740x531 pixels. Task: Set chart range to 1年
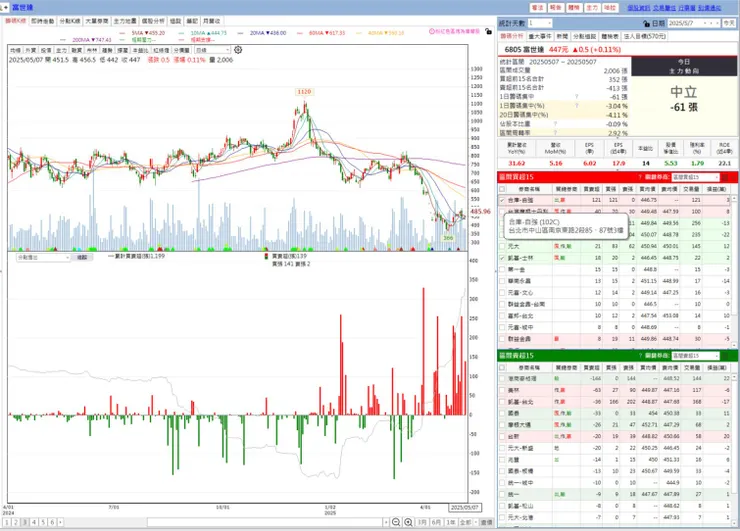pyautogui.click(x=451, y=522)
